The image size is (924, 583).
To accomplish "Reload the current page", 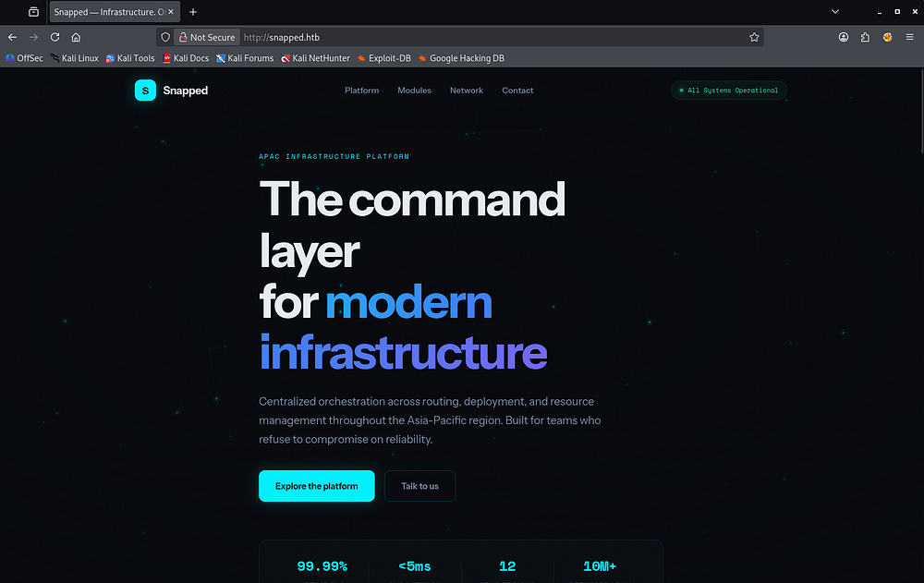I will tap(55, 37).
